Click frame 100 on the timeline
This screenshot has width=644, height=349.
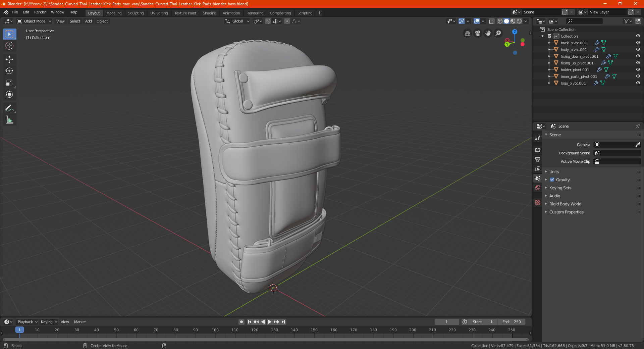coord(215,330)
